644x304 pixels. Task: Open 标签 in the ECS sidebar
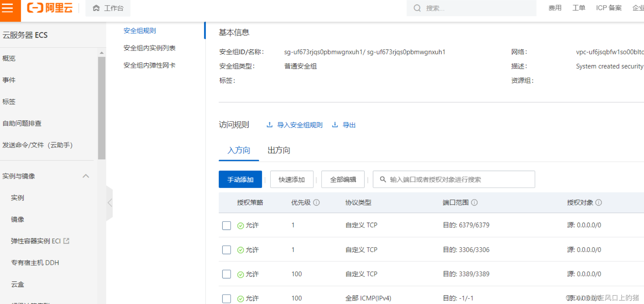click(x=9, y=101)
